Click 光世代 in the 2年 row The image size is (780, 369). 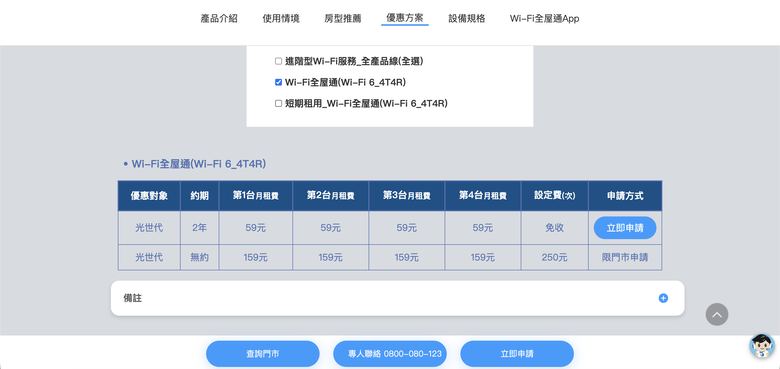(149, 228)
